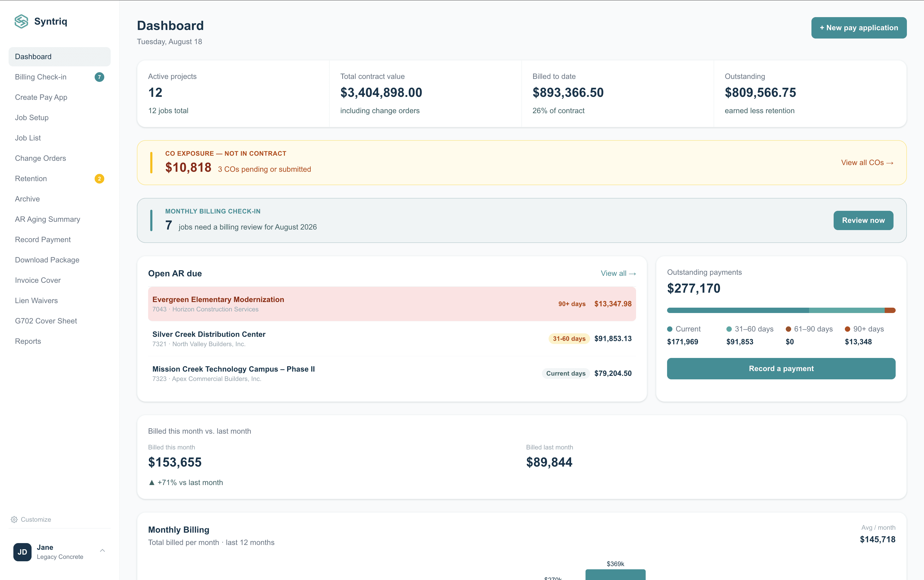The image size is (924, 580).
Task: Click the +71% vs last month indicator
Action: tap(186, 483)
